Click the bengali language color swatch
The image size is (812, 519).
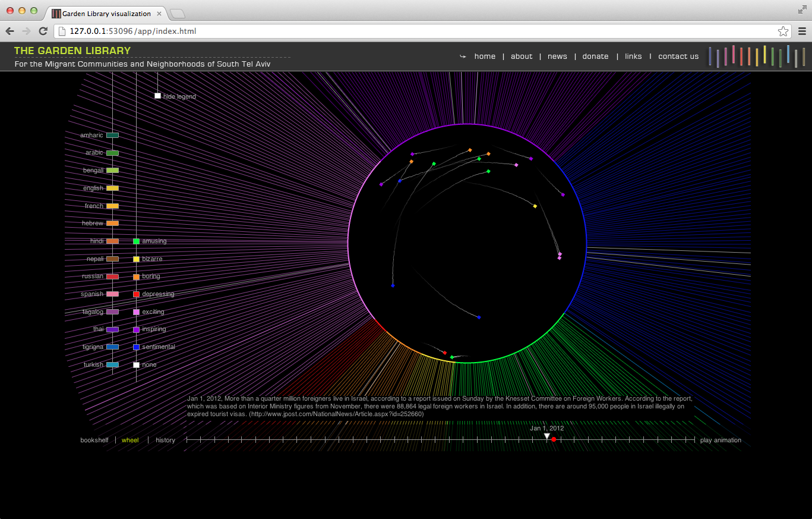112,171
